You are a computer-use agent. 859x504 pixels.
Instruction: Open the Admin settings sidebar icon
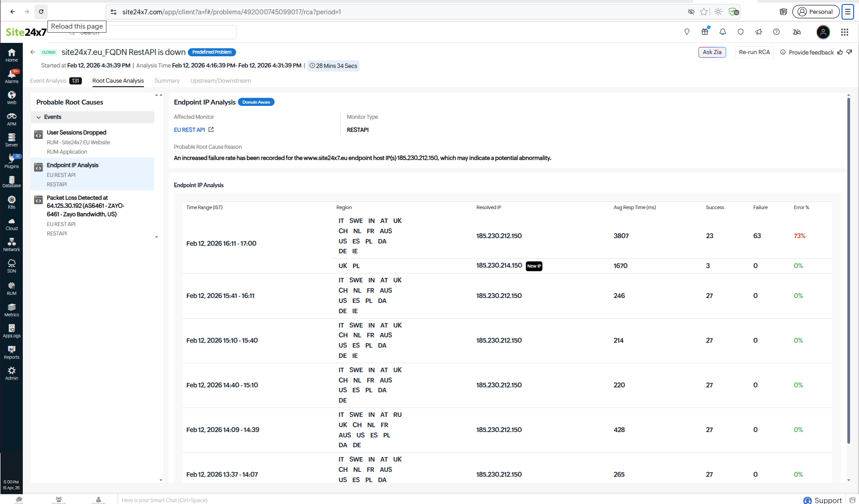click(x=12, y=374)
